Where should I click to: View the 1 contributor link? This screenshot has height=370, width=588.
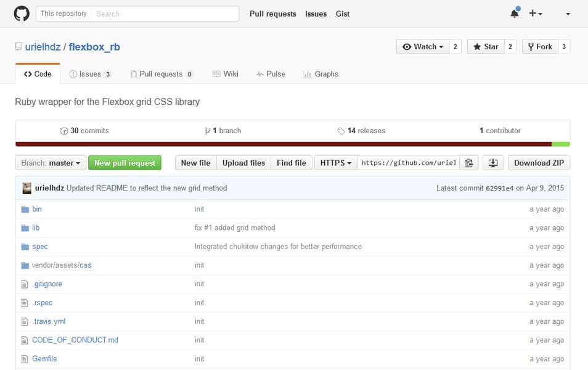[x=500, y=131]
